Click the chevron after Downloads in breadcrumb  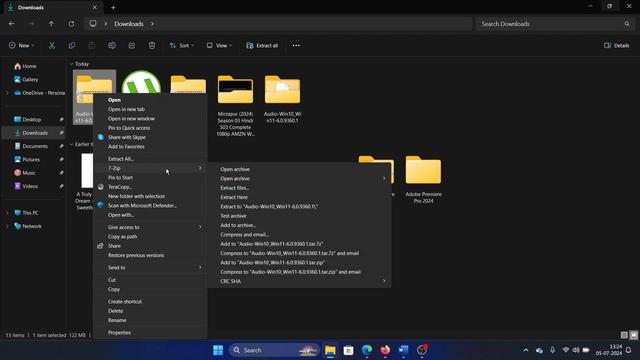(x=152, y=24)
